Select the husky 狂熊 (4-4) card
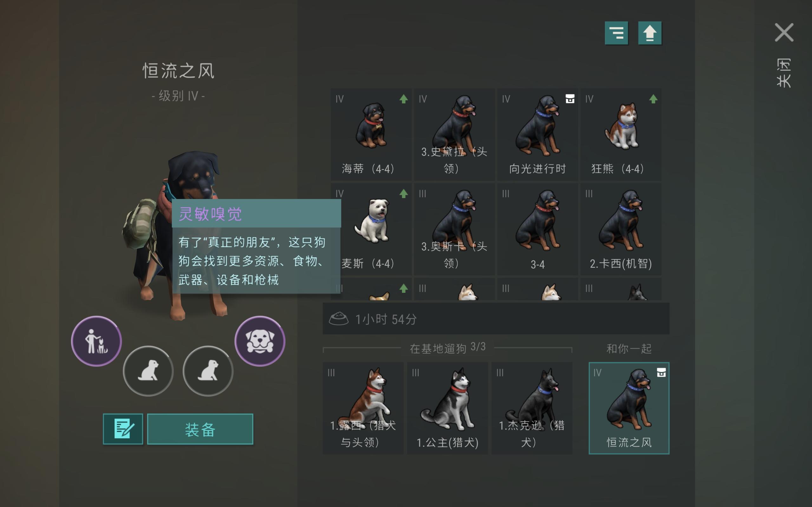The image size is (812, 507). pyautogui.click(x=621, y=134)
